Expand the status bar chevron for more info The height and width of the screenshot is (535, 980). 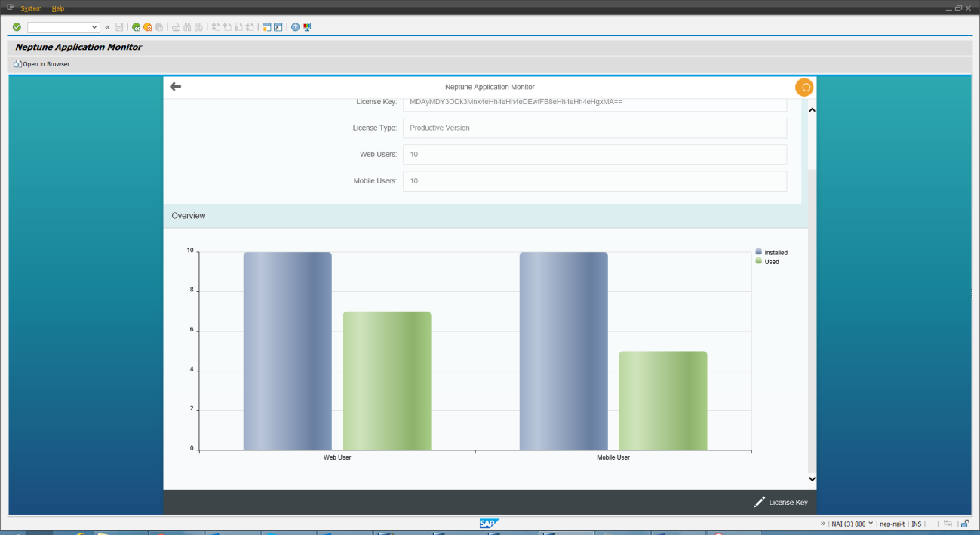(822, 523)
